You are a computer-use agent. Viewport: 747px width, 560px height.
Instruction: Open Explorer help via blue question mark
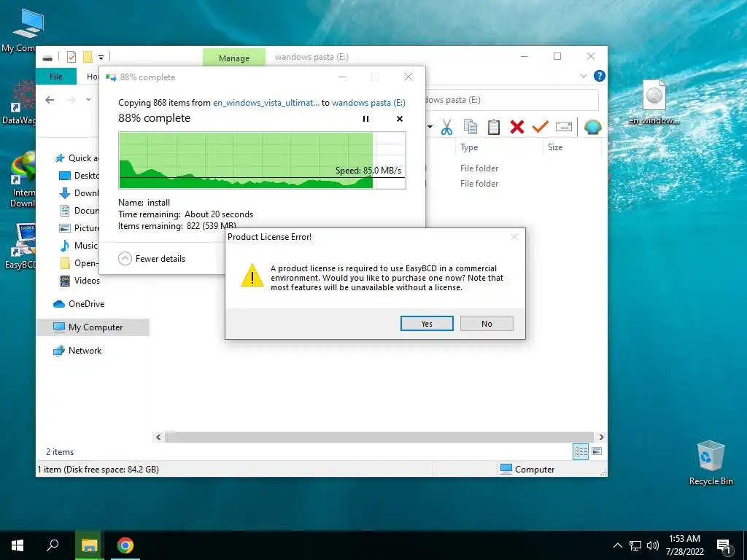tap(600, 76)
